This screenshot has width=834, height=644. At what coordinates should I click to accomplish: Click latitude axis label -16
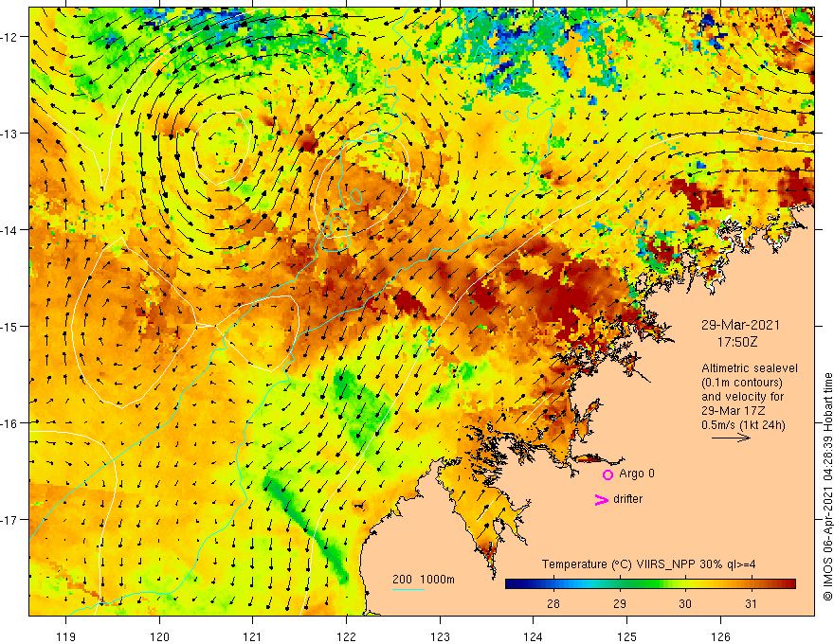[x=10, y=423]
